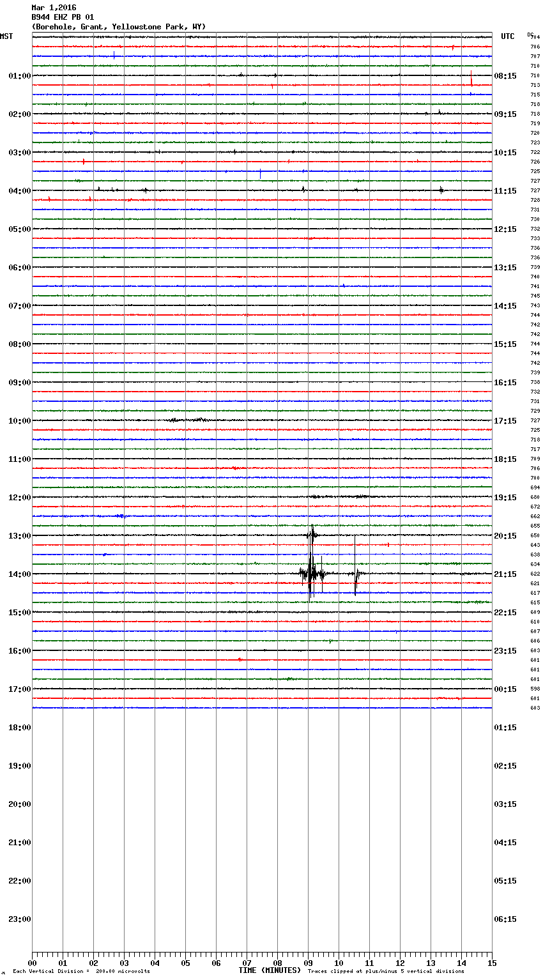Click the 08:15 UTC time label
The width and height of the screenshot is (543, 980).
pyautogui.click(x=505, y=76)
